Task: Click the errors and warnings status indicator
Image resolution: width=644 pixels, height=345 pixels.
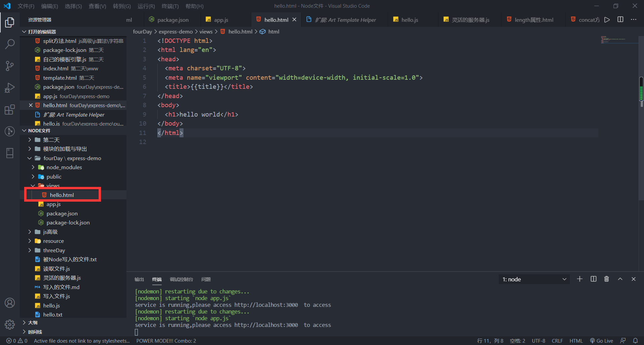Action: (17, 341)
